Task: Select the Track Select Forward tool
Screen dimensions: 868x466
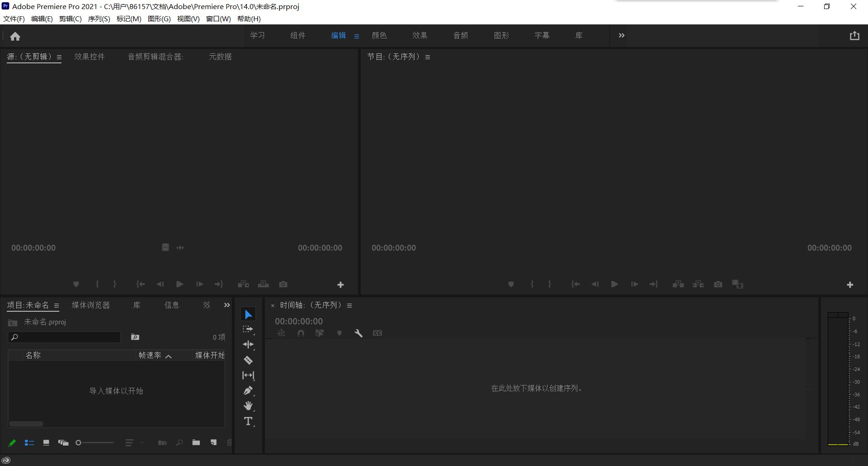Action: tap(248, 329)
